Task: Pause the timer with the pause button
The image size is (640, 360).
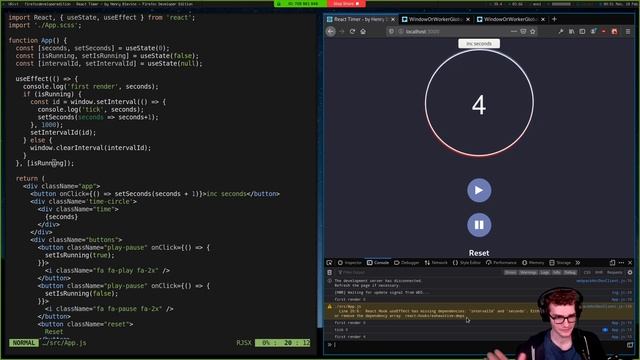Action: (x=479, y=225)
